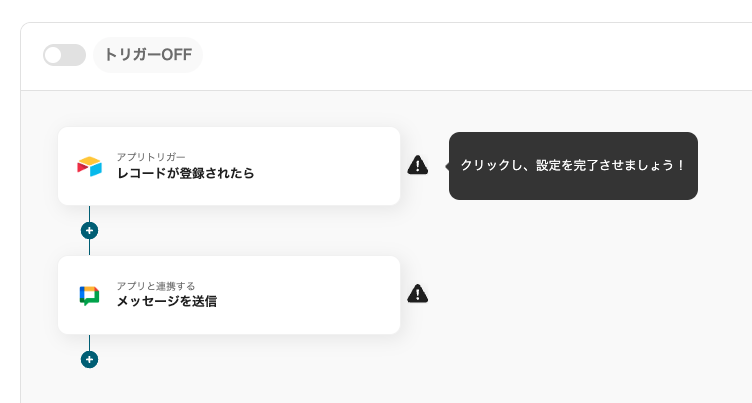Open the レコードが登録されたら trigger card
The height and width of the screenshot is (403, 752).
(x=300, y=166)
